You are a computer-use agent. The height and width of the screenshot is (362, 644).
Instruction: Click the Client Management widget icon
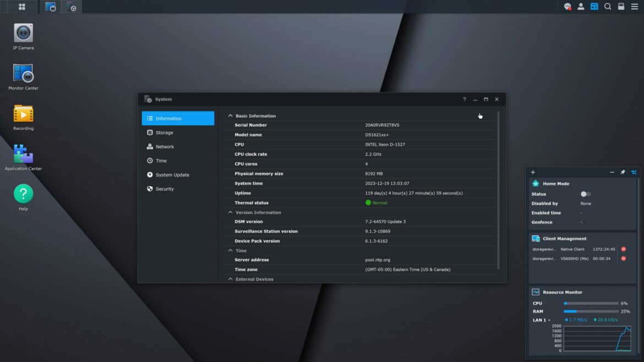coord(536,238)
